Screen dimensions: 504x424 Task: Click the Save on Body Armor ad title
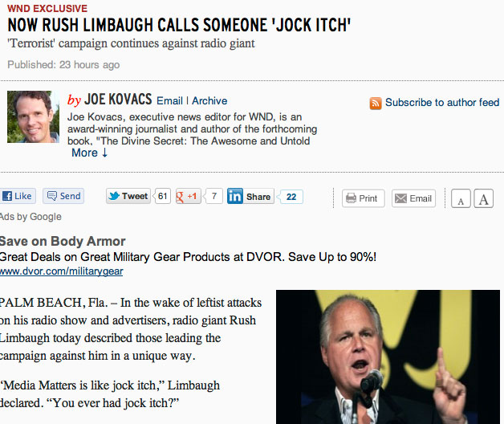tap(63, 241)
